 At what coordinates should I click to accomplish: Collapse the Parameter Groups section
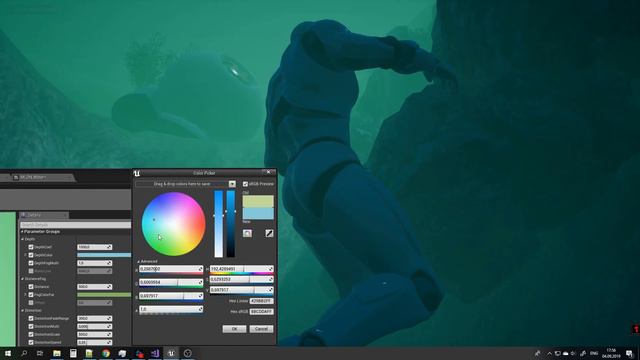[22, 231]
